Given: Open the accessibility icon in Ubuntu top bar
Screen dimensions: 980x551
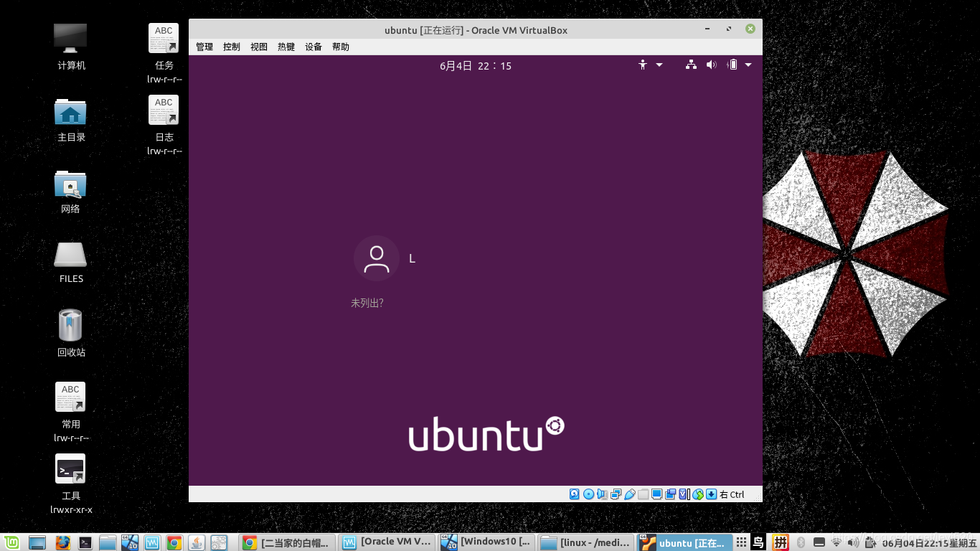Looking at the screenshot, I should click(x=643, y=65).
